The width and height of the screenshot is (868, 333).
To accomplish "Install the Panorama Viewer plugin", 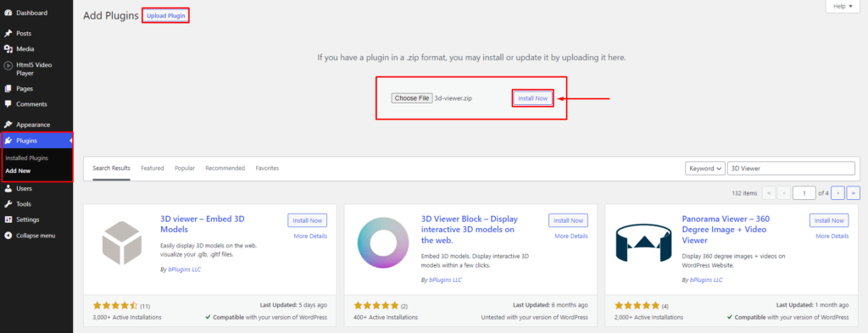I will [x=829, y=220].
